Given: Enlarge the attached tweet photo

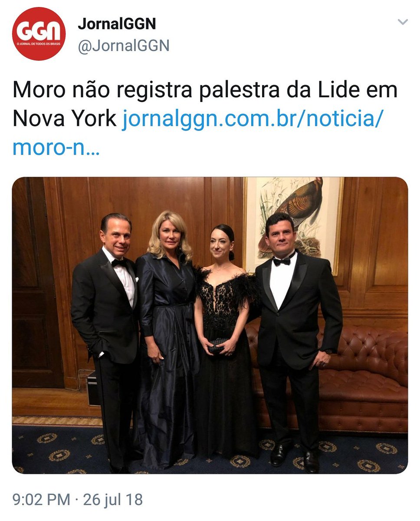Looking at the screenshot, I should click(210, 325).
